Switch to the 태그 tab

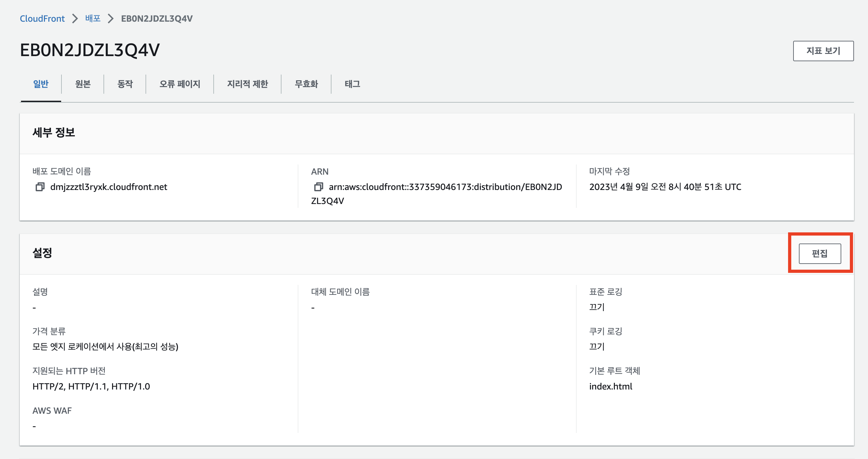352,84
